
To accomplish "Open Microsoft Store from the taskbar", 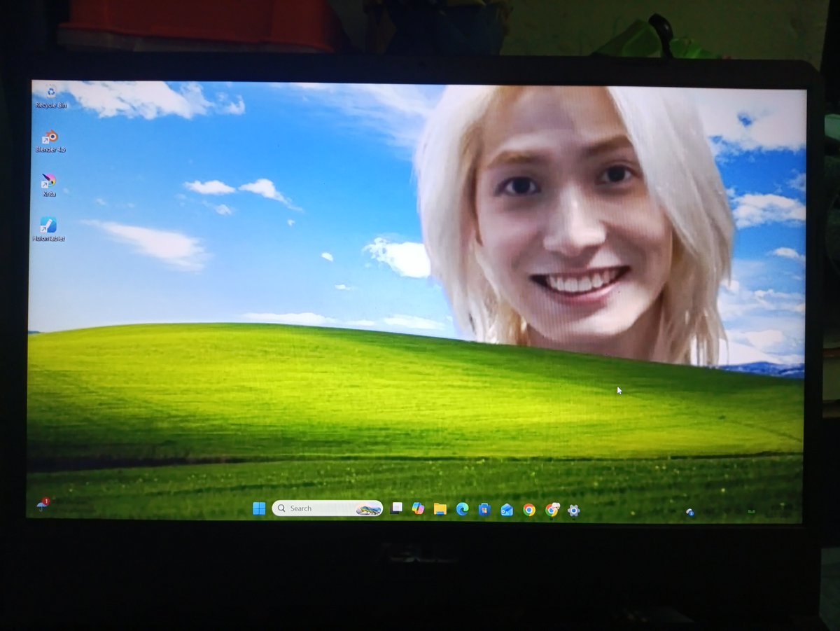I will [484, 509].
